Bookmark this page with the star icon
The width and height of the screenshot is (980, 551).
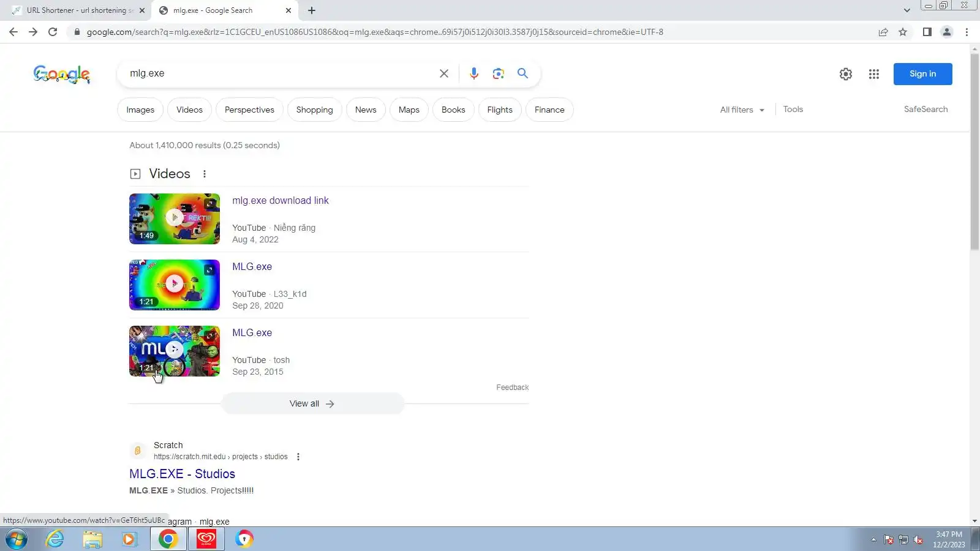(903, 32)
